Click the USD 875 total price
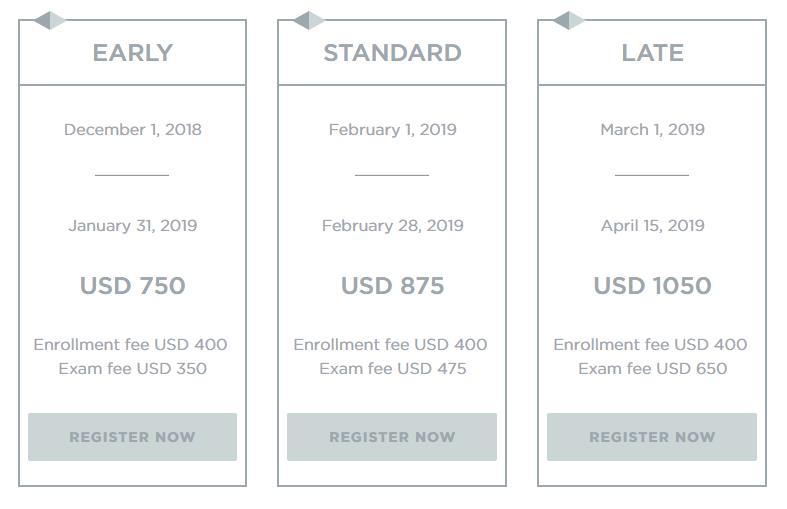This screenshot has width=787, height=509. pyautogui.click(x=392, y=286)
